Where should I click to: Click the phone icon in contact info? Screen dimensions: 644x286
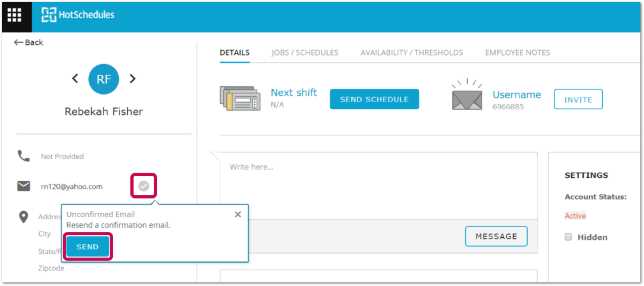point(24,156)
